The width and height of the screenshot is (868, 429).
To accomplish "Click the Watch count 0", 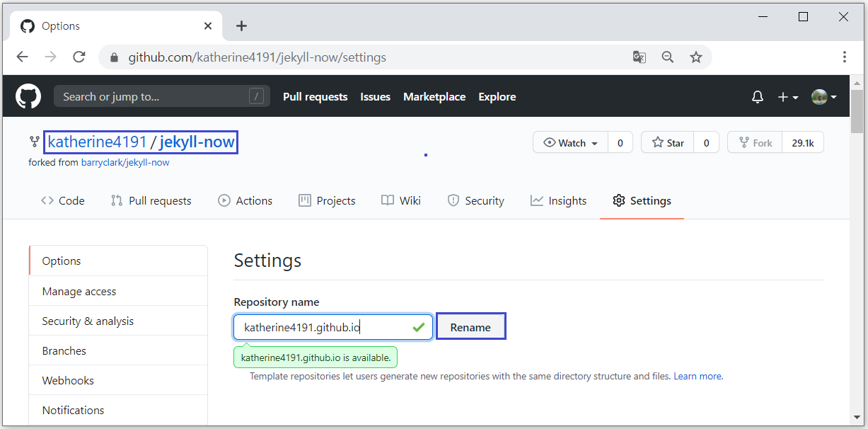I will point(620,143).
